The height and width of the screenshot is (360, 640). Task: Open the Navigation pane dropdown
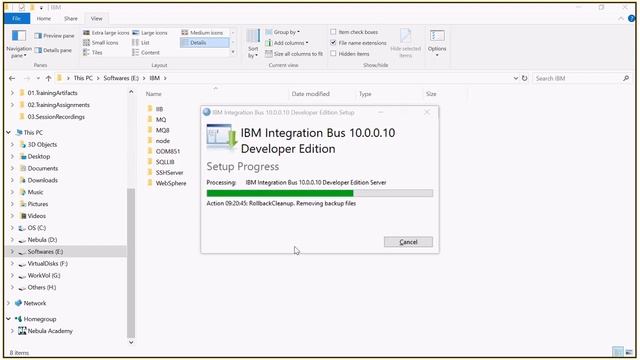pyautogui.click(x=19, y=44)
